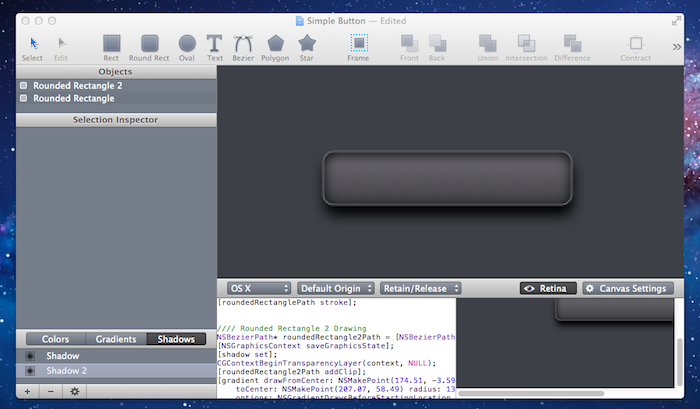Open the Retain/Release memory dropdown
This screenshot has height=409, width=700.
pos(421,288)
